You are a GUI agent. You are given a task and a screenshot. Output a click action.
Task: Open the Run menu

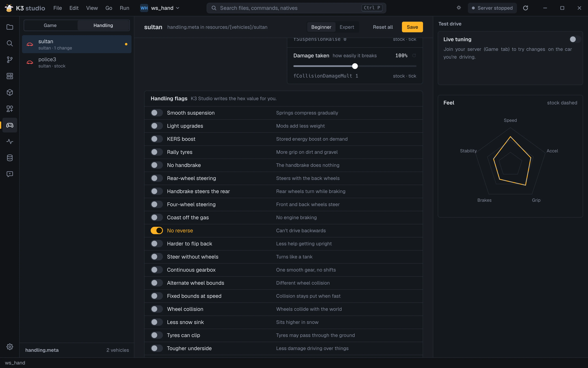(124, 8)
